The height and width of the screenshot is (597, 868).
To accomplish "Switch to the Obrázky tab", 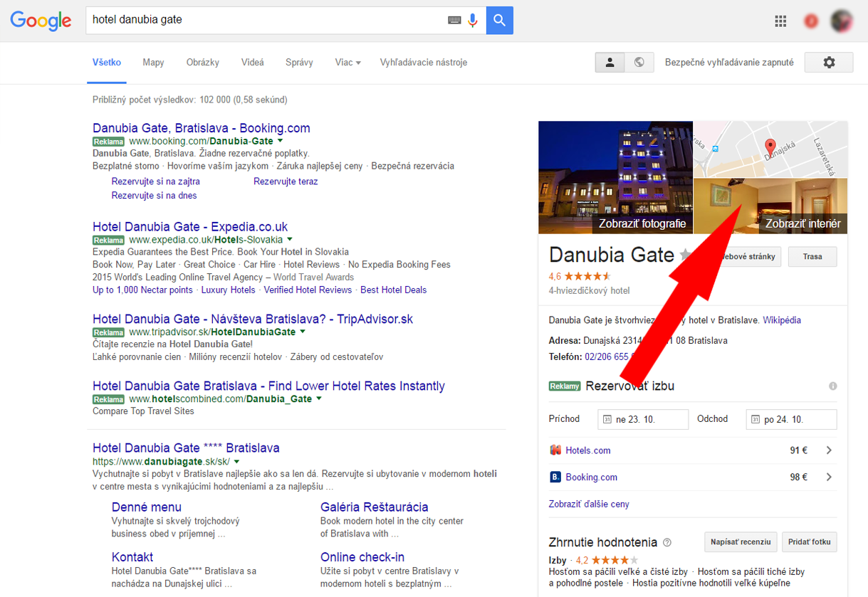I will tap(203, 63).
